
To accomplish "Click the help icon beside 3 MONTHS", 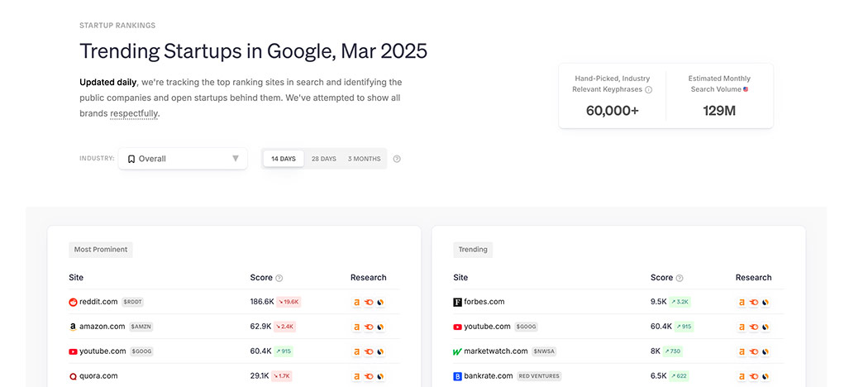I will click(397, 159).
